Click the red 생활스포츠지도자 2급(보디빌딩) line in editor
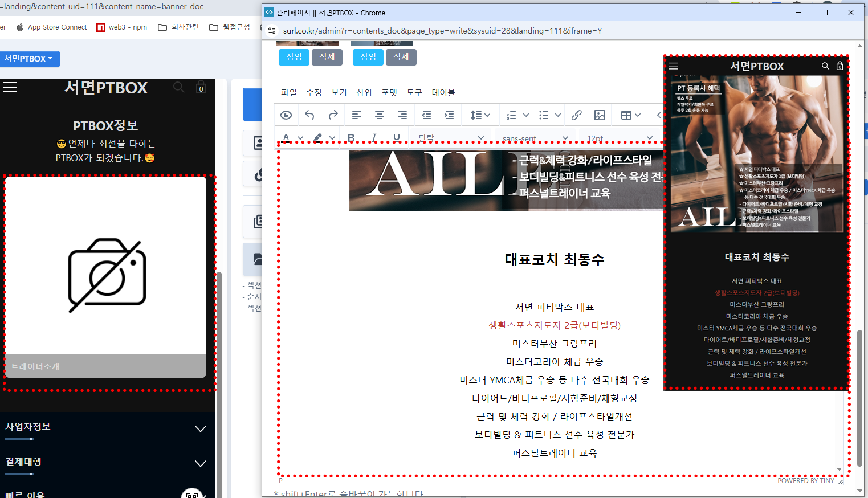 point(555,325)
